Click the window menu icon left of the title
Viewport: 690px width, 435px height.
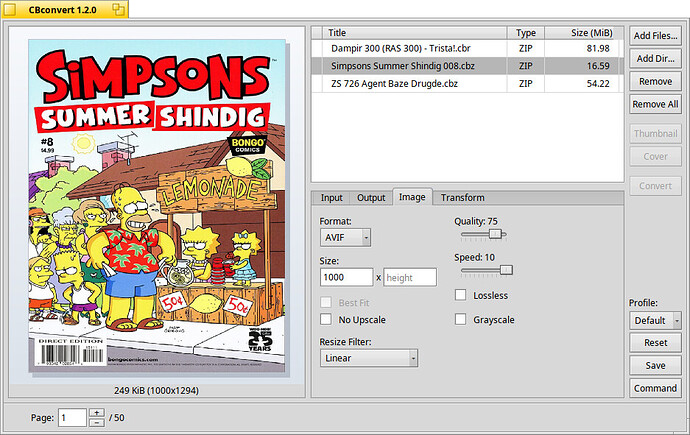(11, 10)
